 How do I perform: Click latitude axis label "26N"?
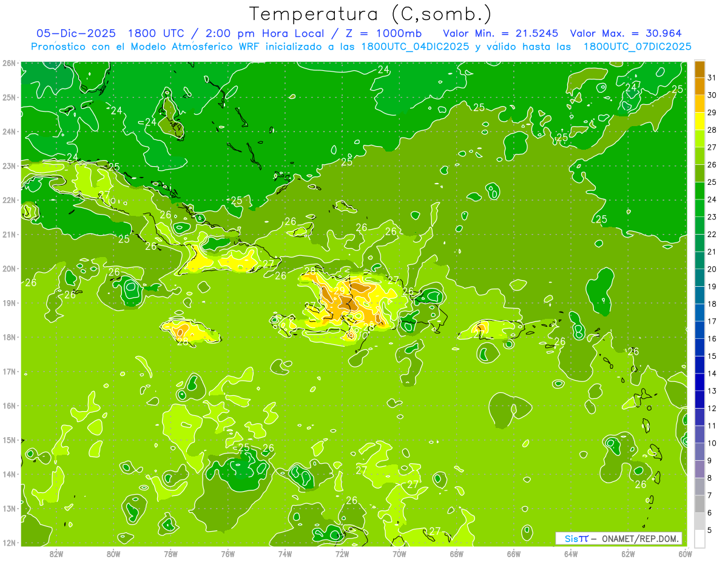pos(9,63)
